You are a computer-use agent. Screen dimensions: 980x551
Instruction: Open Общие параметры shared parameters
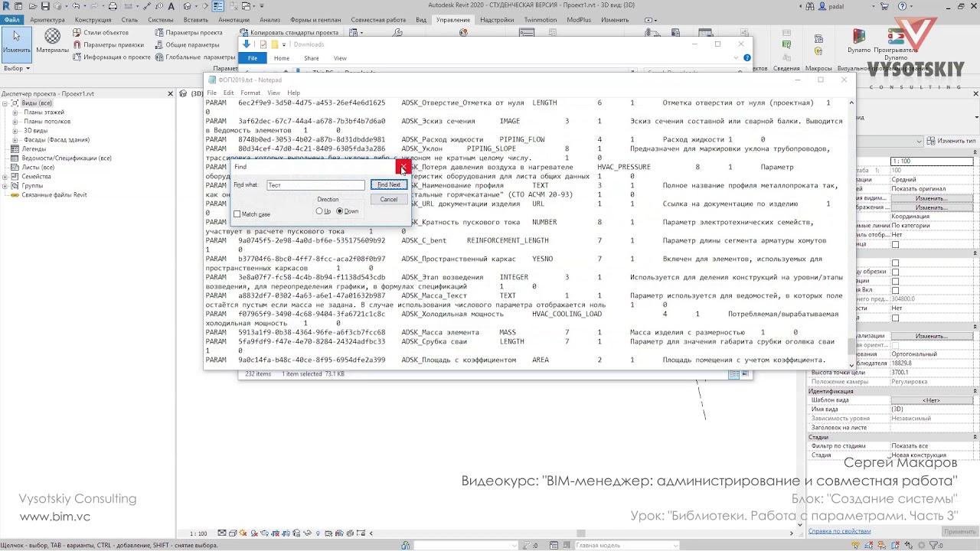(x=187, y=45)
